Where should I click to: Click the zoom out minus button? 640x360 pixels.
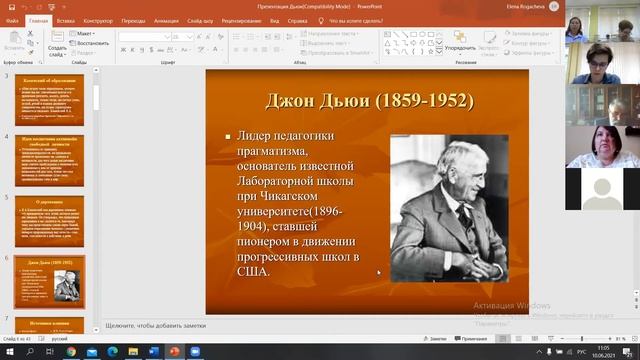click(562, 338)
